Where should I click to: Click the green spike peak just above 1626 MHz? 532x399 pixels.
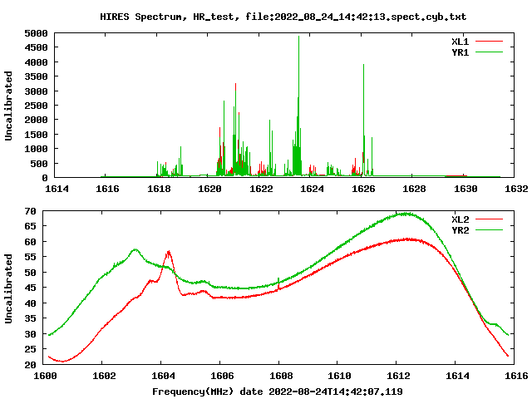tap(363, 66)
